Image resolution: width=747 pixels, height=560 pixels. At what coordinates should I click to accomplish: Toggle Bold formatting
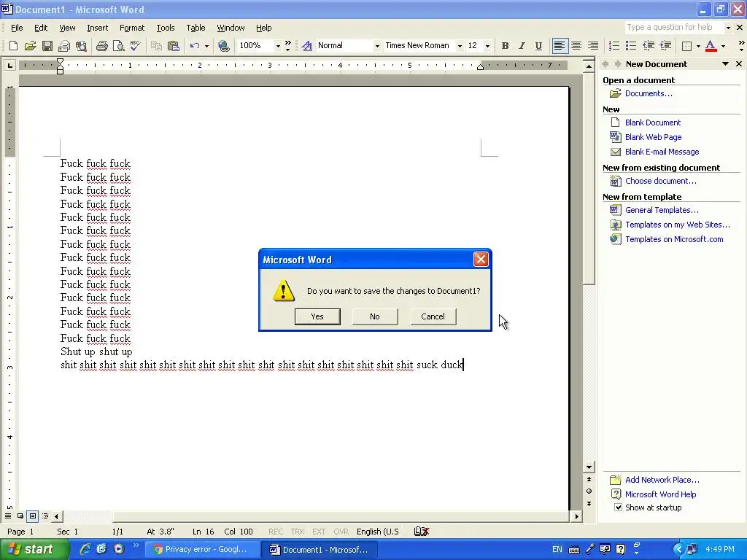coord(505,46)
